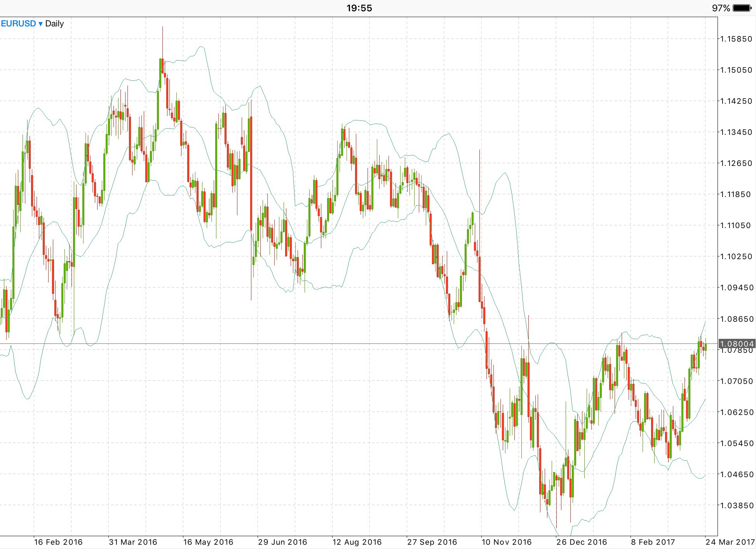
Task: Click the 1.14250 price axis label
Action: click(x=737, y=101)
